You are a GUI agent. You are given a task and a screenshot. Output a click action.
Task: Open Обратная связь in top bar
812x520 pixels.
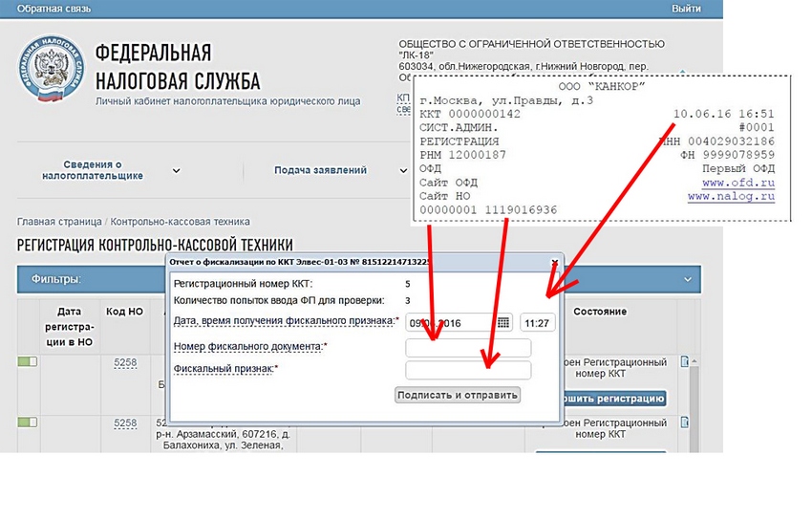[53, 9]
